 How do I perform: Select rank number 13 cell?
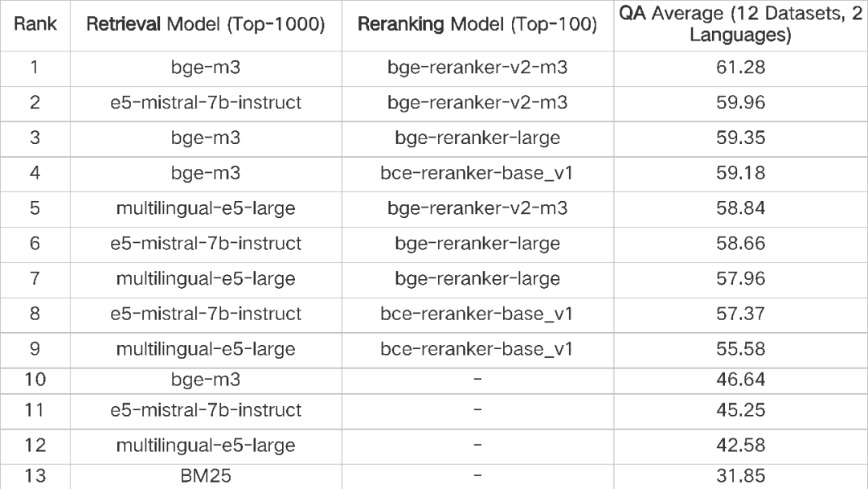pos(35,476)
